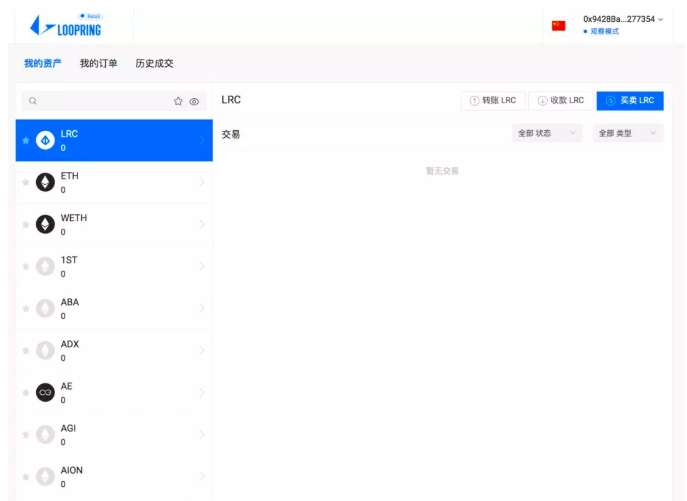Screen dimensions: 687x501
Task: Toggle the favorite star for ETH
Action: (26, 182)
